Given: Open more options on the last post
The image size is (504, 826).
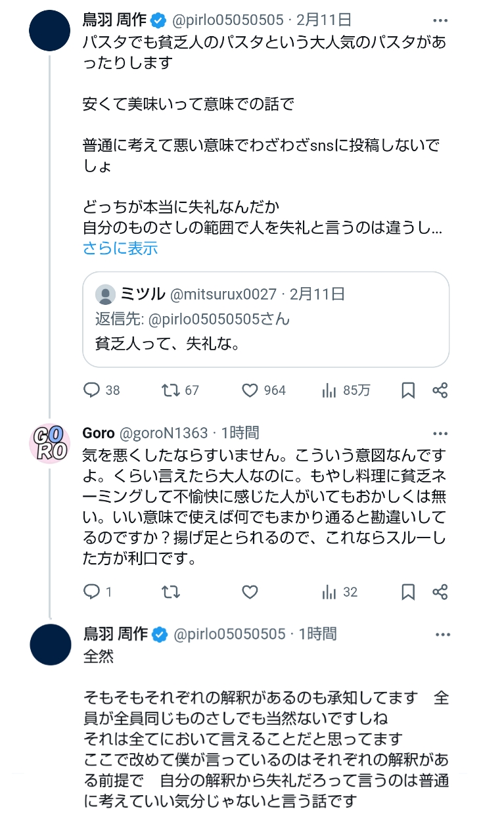Looking at the screenshot, I should pyautogui.click(x=443, y=634).
